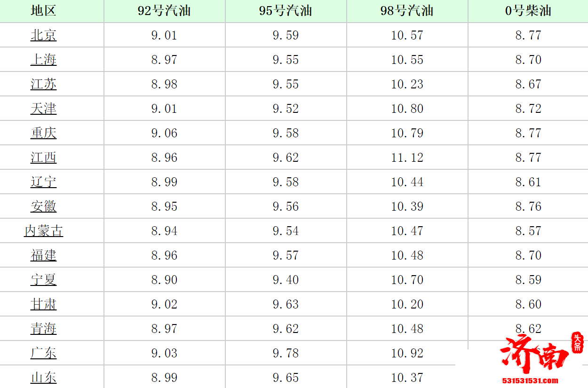
Task: Select the 天津 link
Action: pyautogui.click(x=43, y=109)
